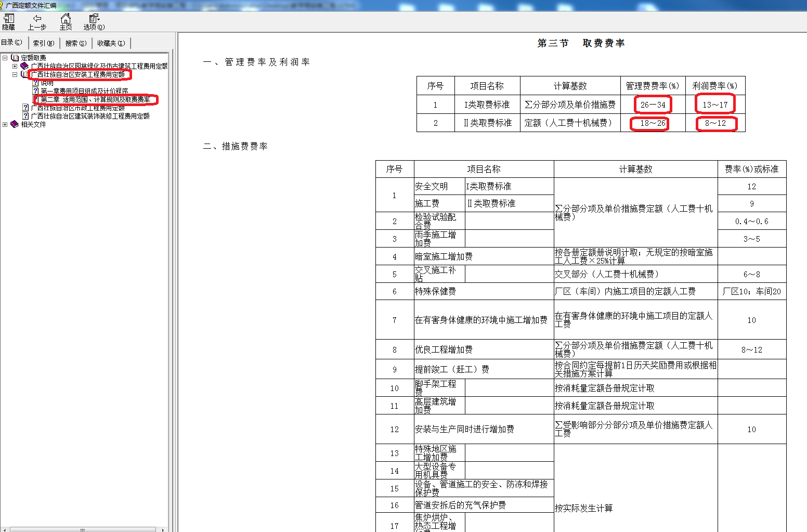Screen dimensions: 807x532
Task: Go back with the 上一步 arrow icon
Action: tap(37, 19)
